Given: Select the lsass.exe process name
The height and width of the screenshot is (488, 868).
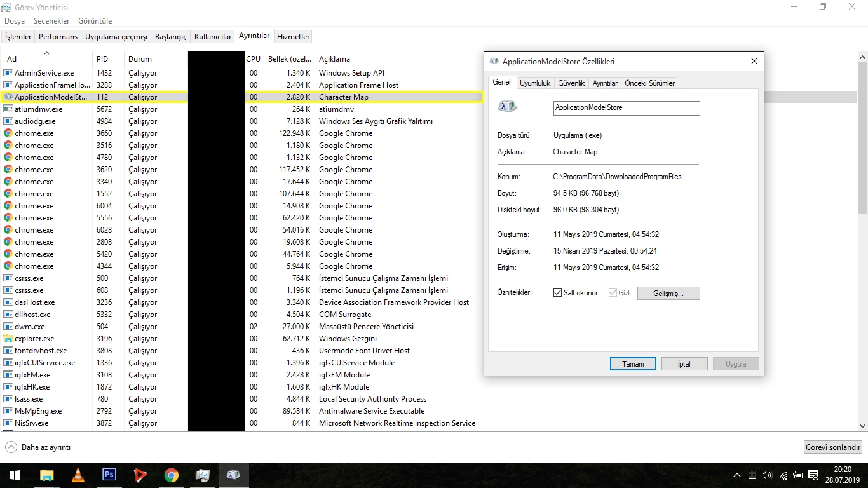Looking at the screenshot, I should [x=29, y=399].
